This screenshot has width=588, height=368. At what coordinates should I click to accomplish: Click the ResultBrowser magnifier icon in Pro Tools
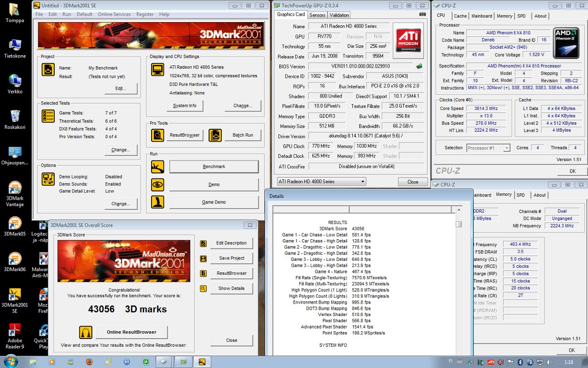158,135
